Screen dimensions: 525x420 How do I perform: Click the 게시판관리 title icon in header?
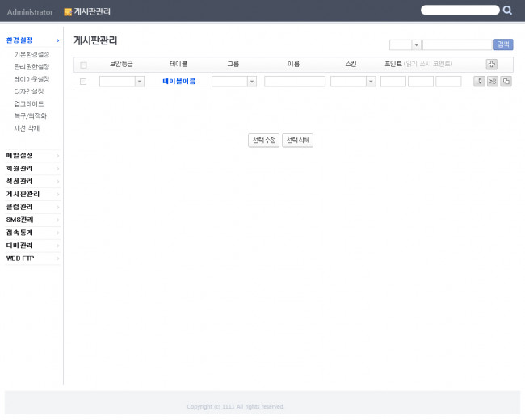click(x=68, y=12)
